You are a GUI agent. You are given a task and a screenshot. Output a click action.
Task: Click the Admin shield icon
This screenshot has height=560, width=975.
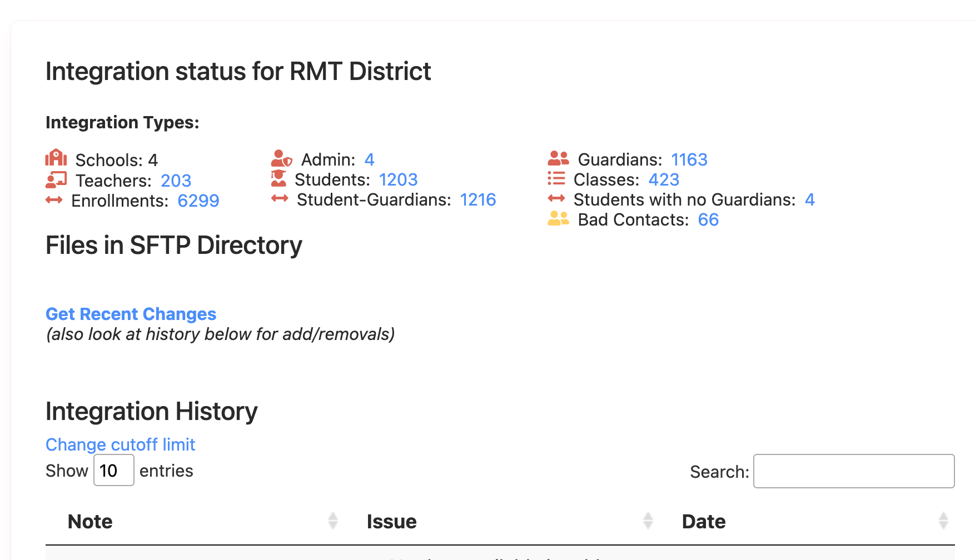(281, 158)
